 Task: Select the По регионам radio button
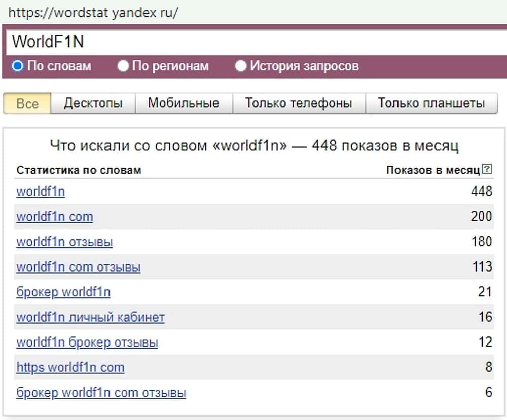(x=123, y=66)
